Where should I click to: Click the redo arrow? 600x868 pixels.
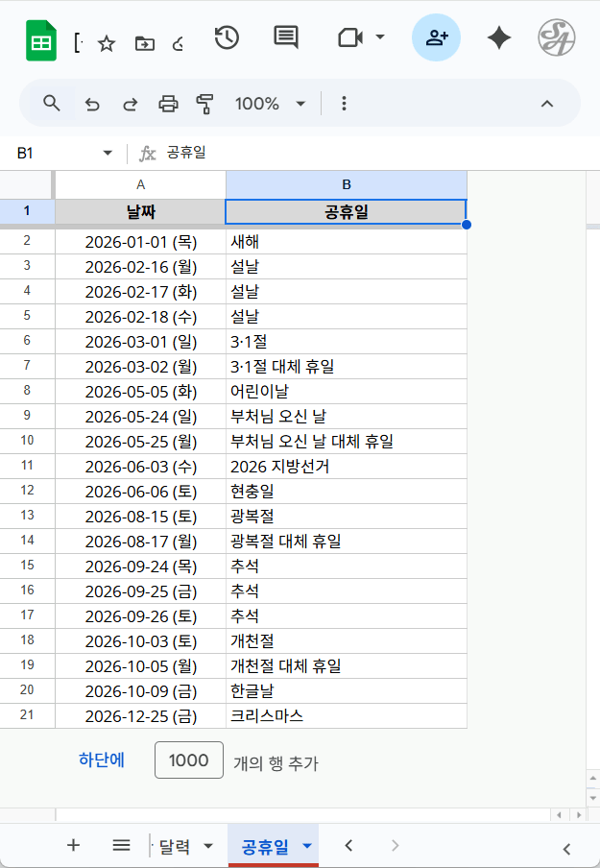click(130, 104)
